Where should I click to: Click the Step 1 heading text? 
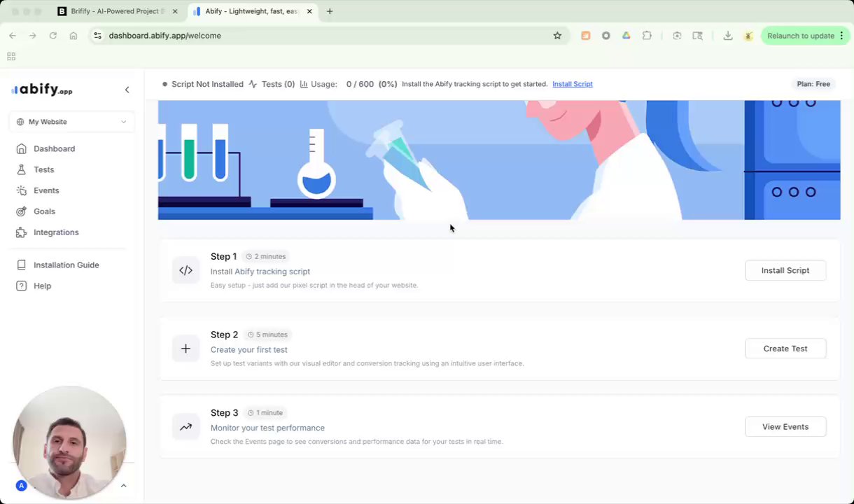click(x=223, y=256)
